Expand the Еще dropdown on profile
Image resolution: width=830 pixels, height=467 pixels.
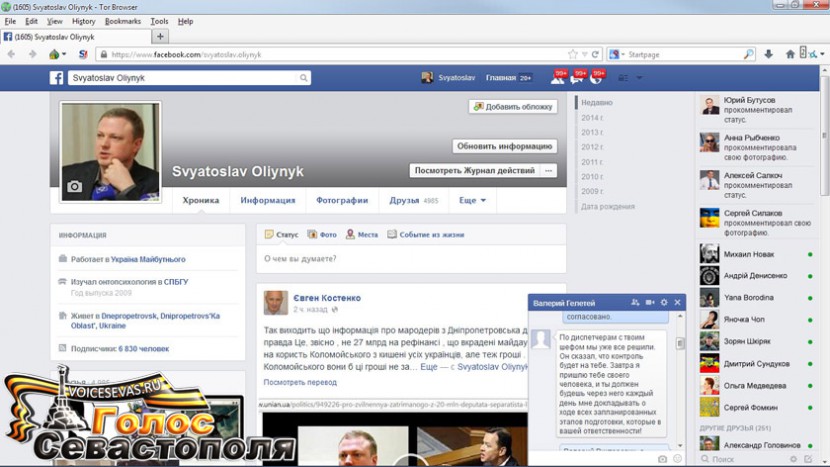click(x=472, y=200)
